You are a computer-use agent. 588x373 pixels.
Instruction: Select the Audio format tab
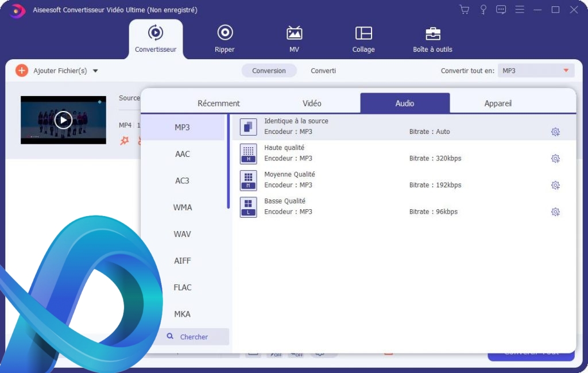(405, 103)
